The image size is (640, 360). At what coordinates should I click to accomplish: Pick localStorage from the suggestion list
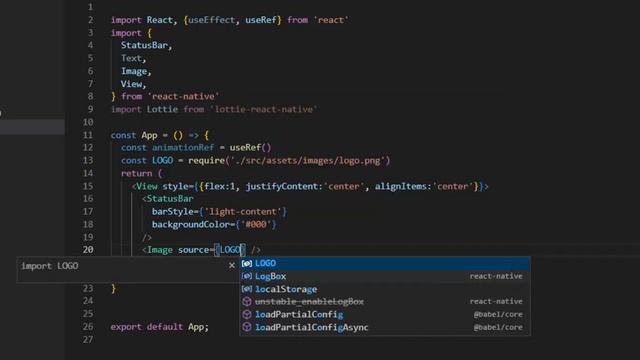tap(385, 289)
